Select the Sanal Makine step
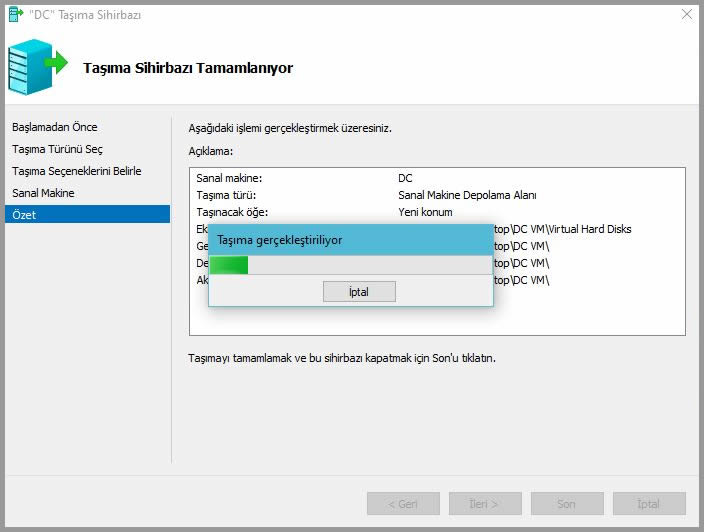704x532 pixels. point(43,193)
